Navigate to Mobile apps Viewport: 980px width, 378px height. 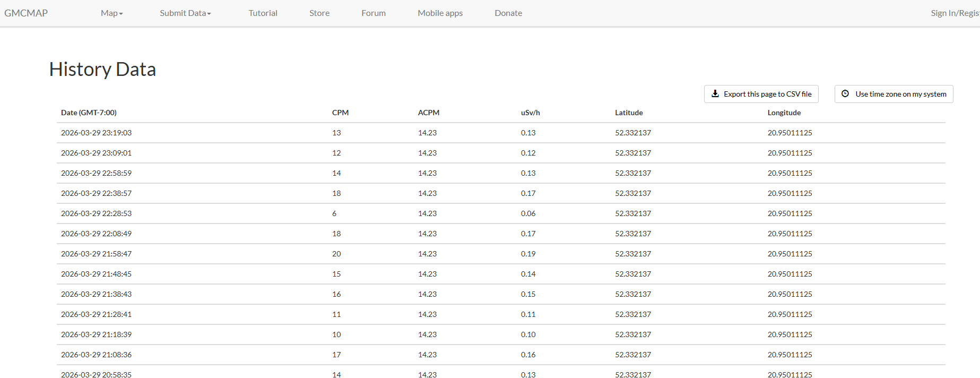pyautogui.click(x=440, y=13)
